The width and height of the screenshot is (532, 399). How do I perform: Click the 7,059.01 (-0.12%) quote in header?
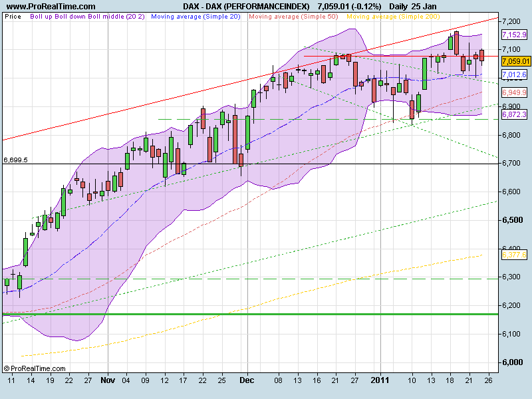click(x=349, y=7)
